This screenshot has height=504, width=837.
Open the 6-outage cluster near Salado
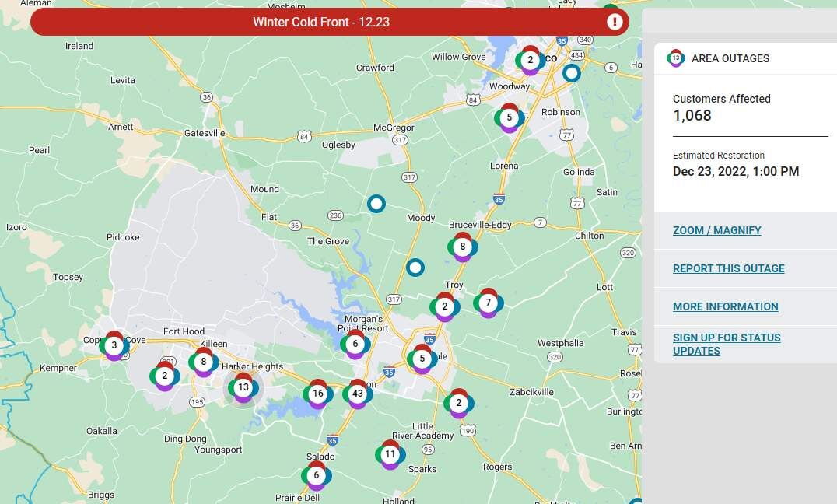316,475
